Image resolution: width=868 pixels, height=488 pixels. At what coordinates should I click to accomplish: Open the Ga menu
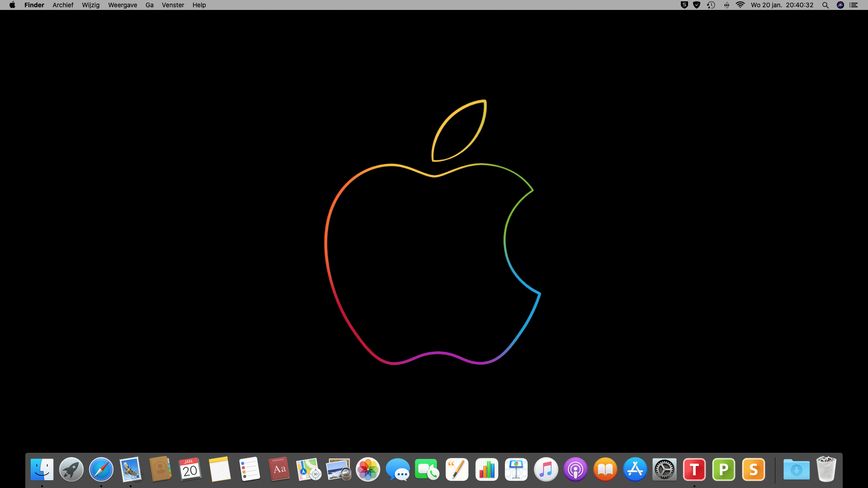(150, 5)
